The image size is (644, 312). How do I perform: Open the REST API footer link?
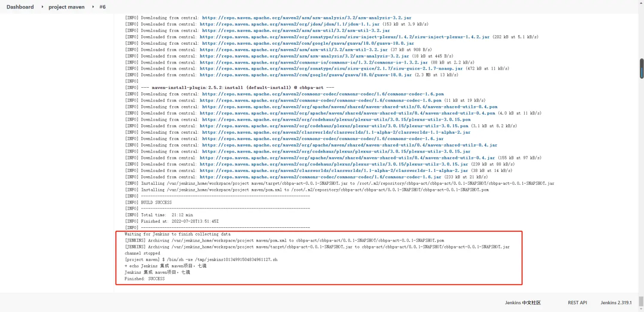[577, 303]
